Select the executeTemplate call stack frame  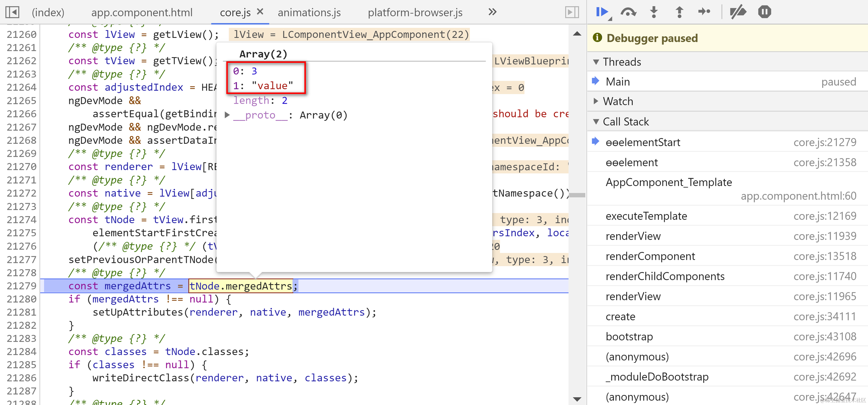coord(646,216)
